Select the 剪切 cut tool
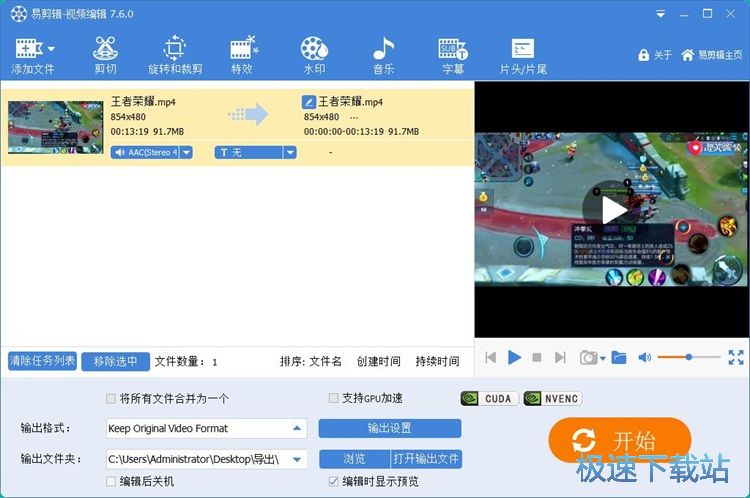This screenshot has height=498, width=750. click(x=105, y=56)
